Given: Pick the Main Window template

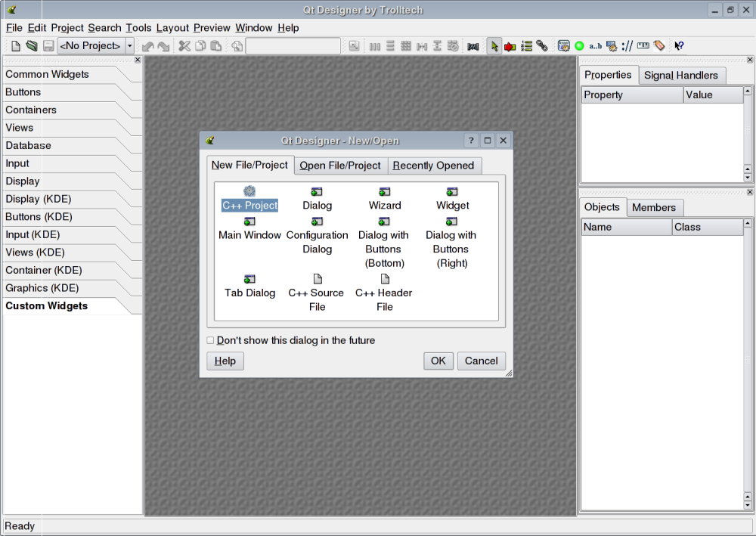Looking at the screenshot, I should pos(249,222).
